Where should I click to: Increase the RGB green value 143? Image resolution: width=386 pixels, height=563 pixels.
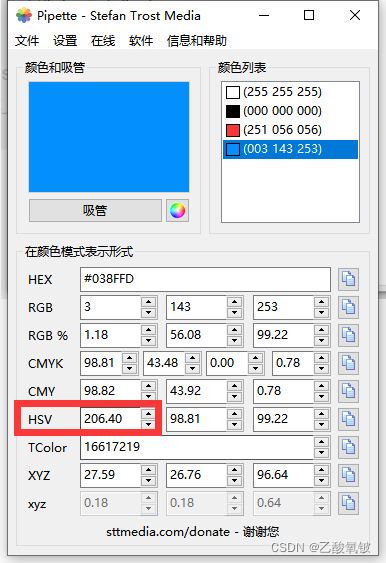[234, 302]
